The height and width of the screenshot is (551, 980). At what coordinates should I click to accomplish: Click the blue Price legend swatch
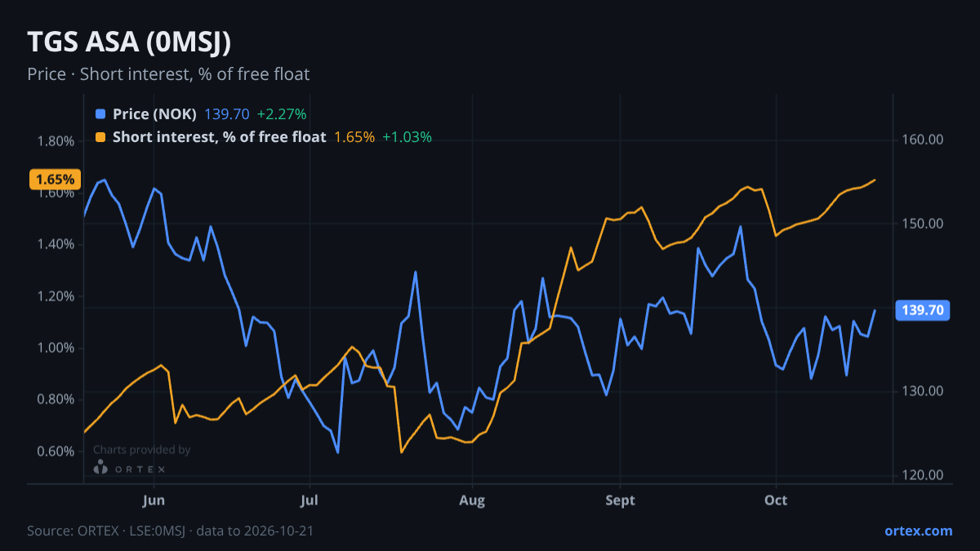point(100,114)
